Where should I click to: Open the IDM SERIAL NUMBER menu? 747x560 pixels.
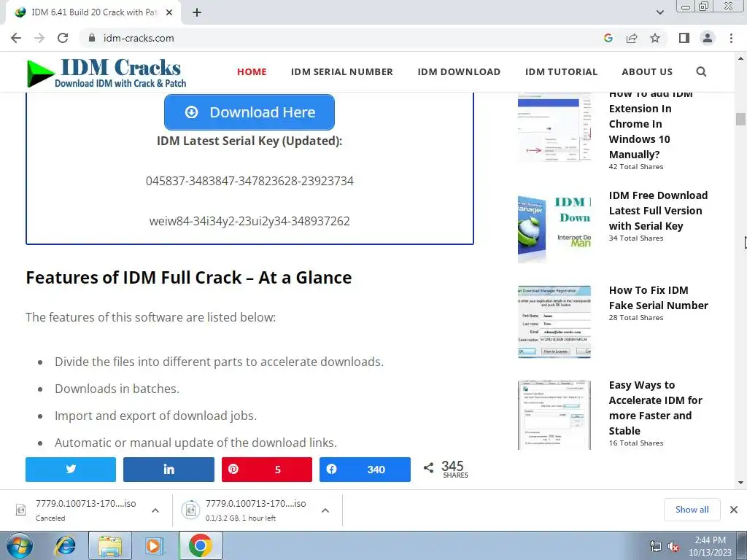click(x=341, y=72)
